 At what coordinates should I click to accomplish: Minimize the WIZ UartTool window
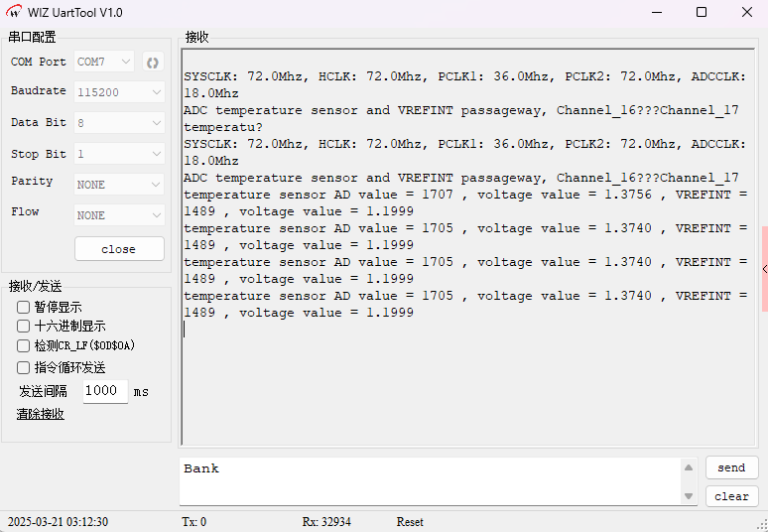655,12
